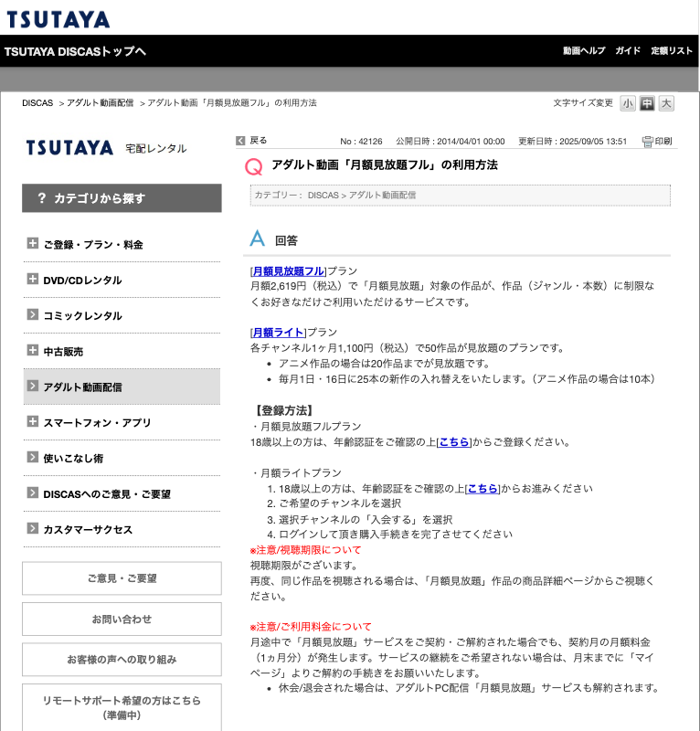Click DISCAS breadcrumb link
The image size is (700, 731).
(37, 103)
